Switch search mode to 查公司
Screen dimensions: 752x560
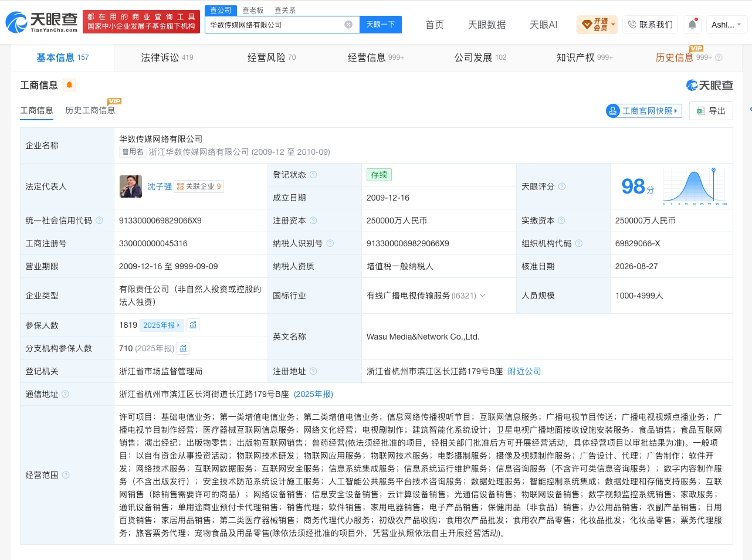point(221,11)
